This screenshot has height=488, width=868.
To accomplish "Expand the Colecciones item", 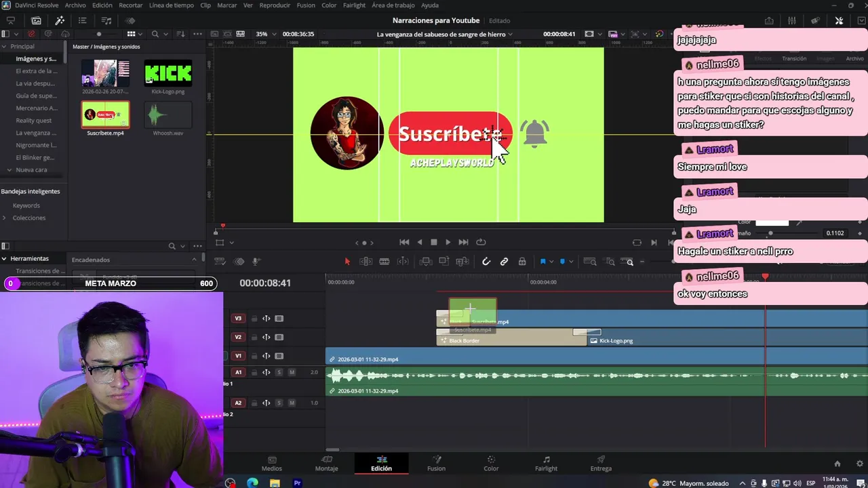I will (4, 218).
